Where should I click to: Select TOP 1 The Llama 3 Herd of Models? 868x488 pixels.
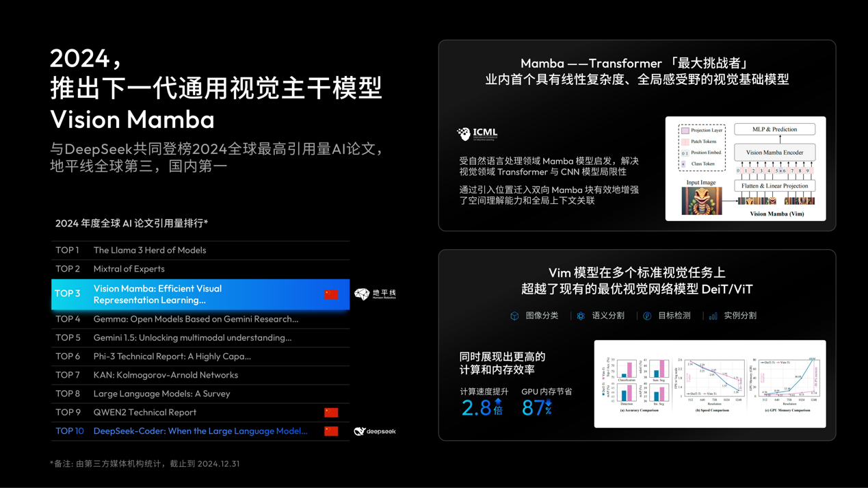click(200, 251)
